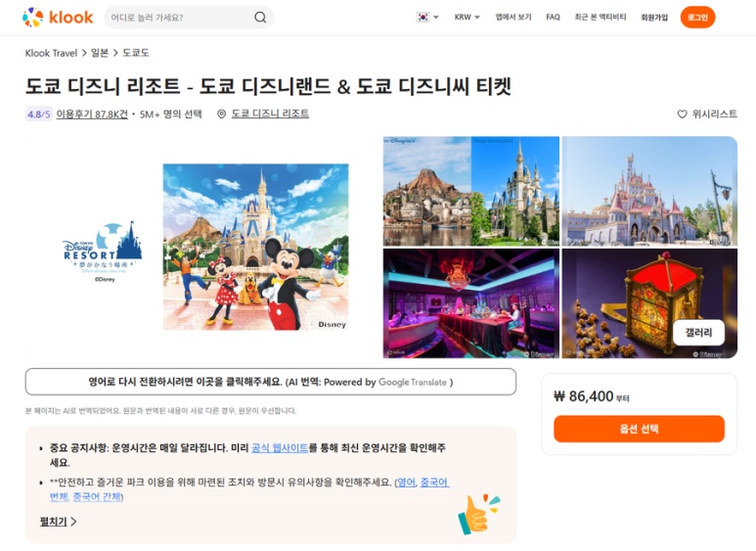Viewport: 756px width, 551px height.
Task: Click 위시리스트 label
Action: (x=715, y=115)
